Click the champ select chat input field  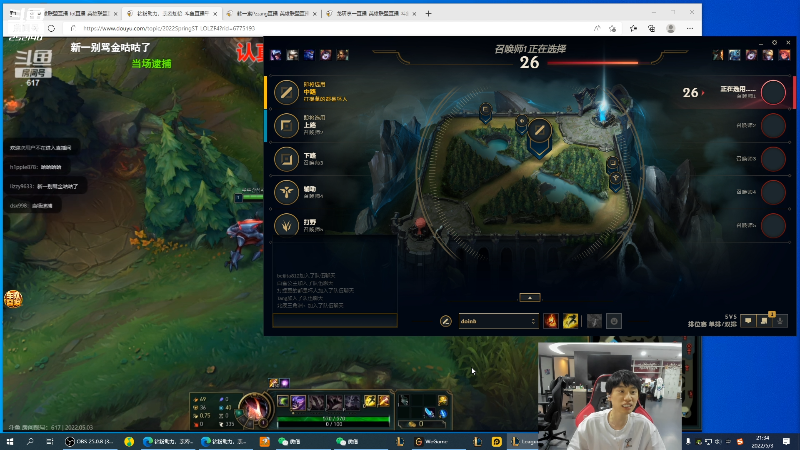click(x=335, y=320)
